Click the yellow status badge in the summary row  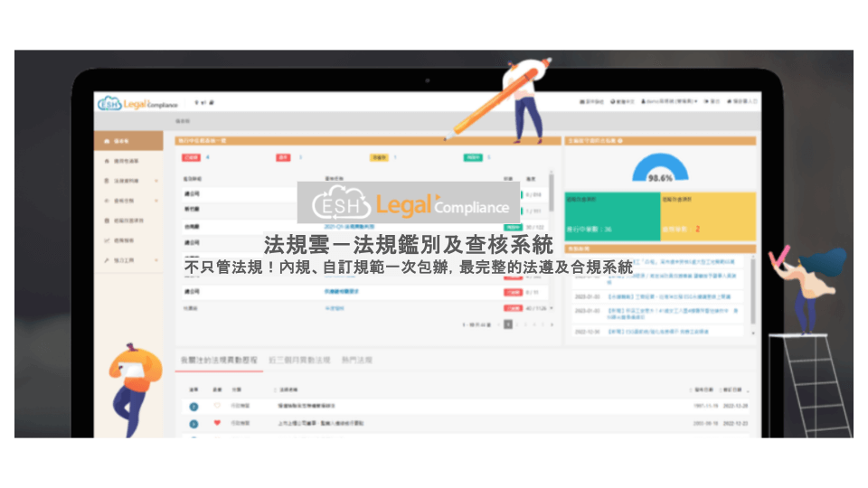379,157
